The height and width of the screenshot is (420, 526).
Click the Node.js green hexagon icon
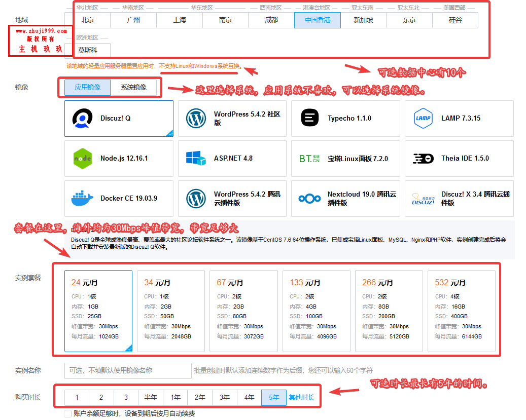[x=82, y=159]
